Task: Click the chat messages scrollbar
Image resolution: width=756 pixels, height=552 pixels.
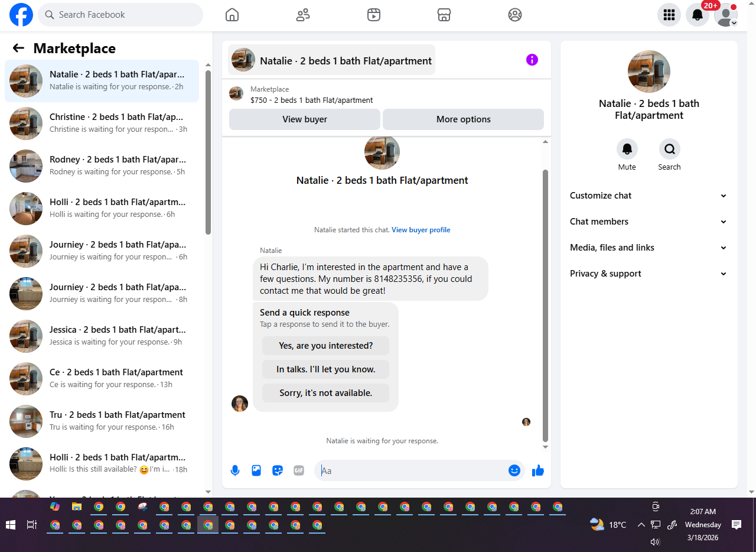Action: point(545,306)
